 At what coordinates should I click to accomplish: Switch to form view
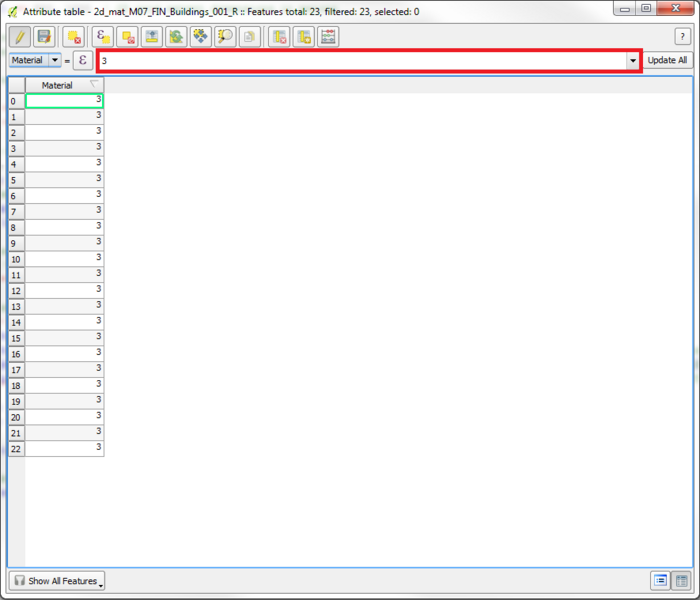pos(660,581)
